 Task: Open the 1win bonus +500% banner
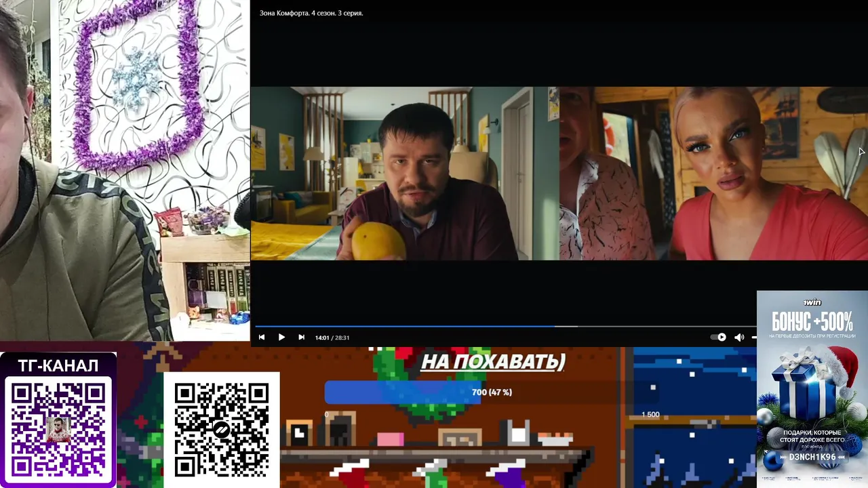click(812, 388)
